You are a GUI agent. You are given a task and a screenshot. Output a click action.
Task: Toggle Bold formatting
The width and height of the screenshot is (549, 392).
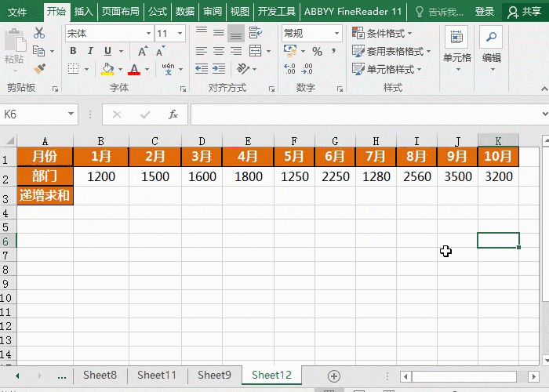click(72, 52)
